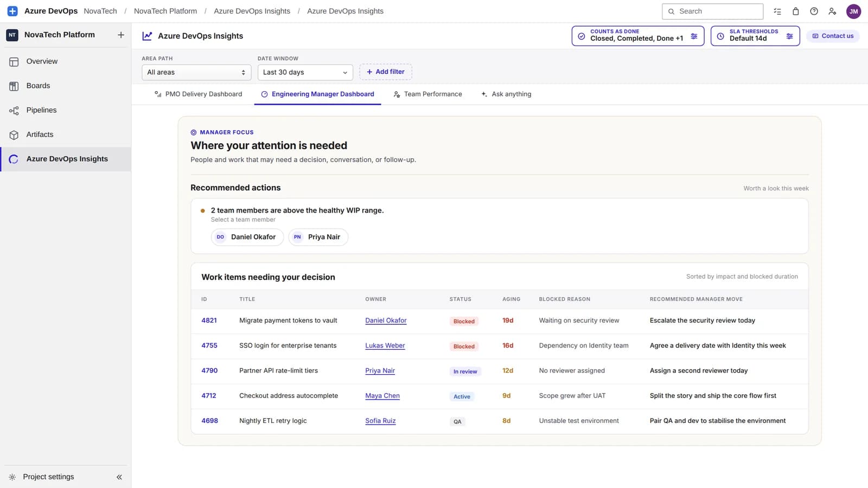Open Project settings
Viewport: 868px width, 488px height.
coord(48,477)
